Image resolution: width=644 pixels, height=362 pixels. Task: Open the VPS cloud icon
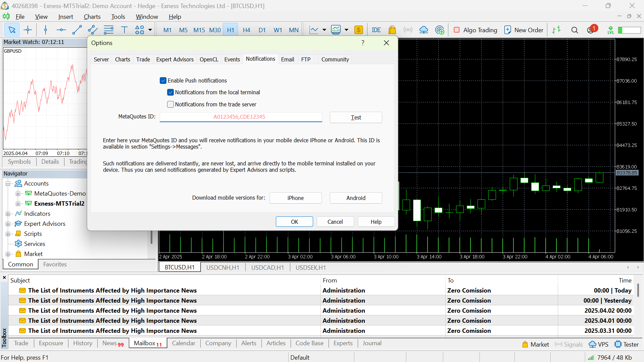point(424,30)
